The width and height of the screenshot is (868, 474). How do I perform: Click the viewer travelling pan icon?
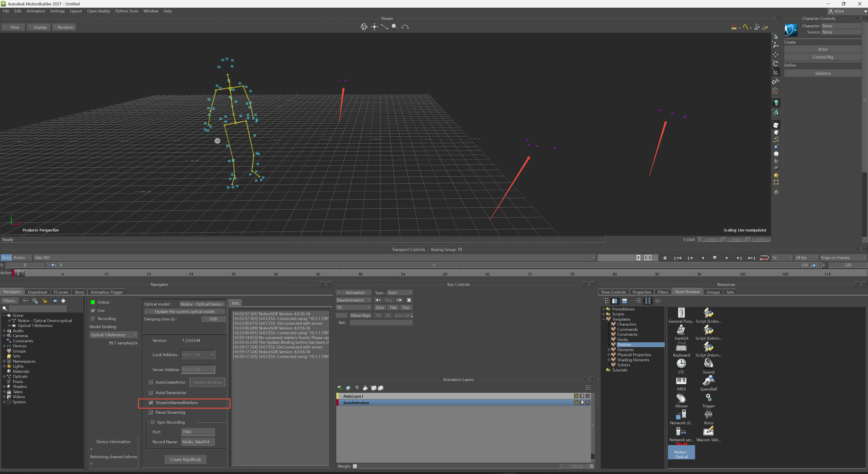tap(374, 27)
